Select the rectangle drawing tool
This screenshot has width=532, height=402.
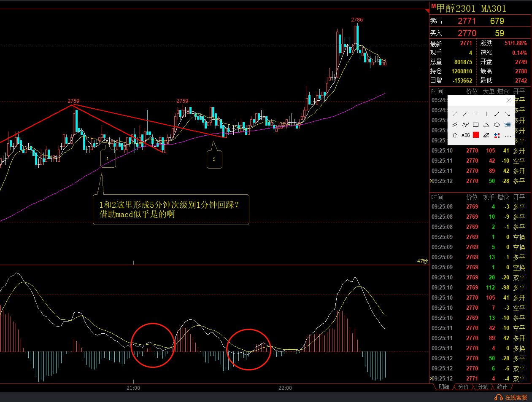point(476,125)
